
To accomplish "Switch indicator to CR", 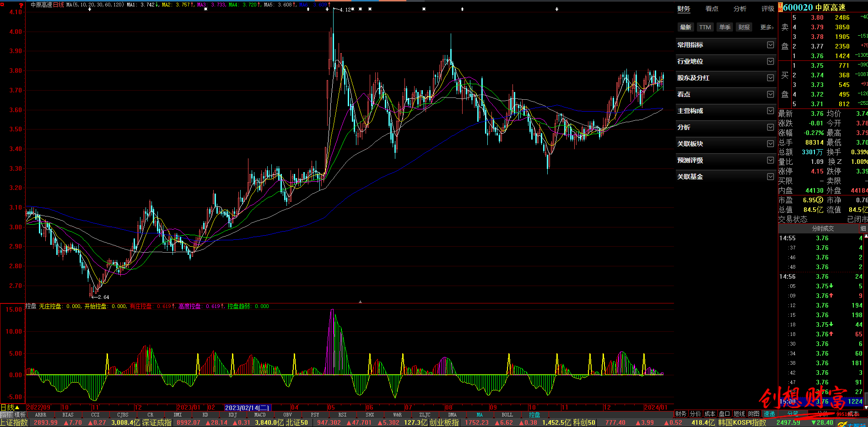I will point(150,415).
